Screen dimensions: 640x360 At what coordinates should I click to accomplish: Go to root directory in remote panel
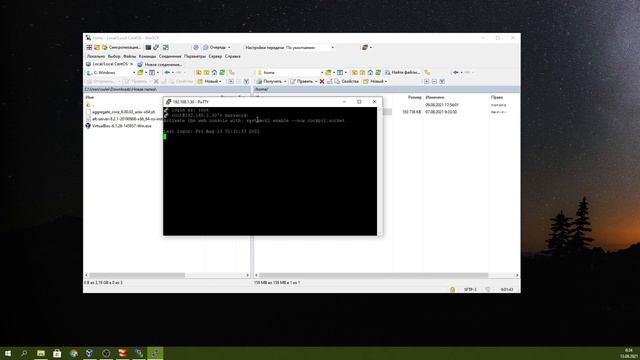(362, 73)
